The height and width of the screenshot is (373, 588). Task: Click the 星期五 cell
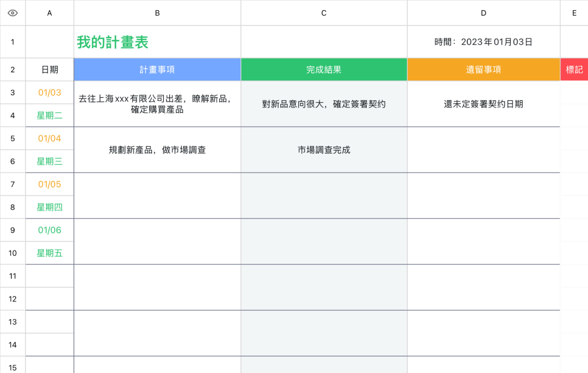[50, 253]
